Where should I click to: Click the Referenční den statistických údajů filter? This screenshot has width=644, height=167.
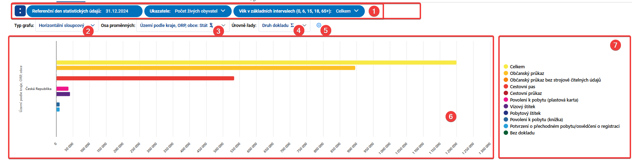84,11
